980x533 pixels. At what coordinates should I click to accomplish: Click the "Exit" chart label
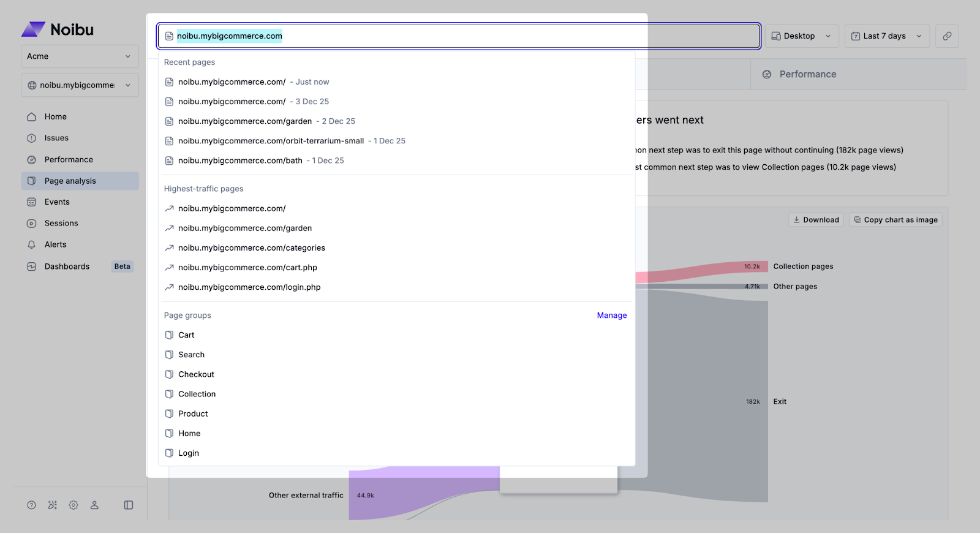pyautogui.click(x=780, y=401)
